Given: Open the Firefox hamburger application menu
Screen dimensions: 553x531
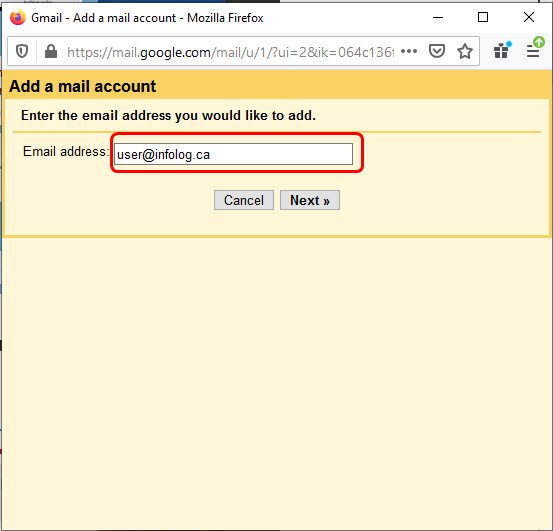Looking at the screenshot, I should (534, 50).
